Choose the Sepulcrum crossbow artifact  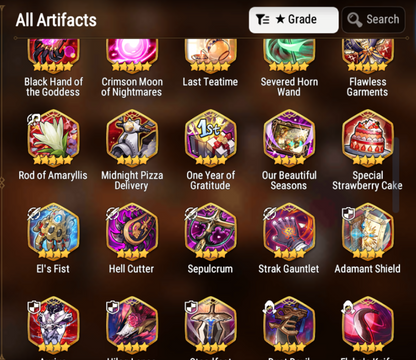pos(211,232)
